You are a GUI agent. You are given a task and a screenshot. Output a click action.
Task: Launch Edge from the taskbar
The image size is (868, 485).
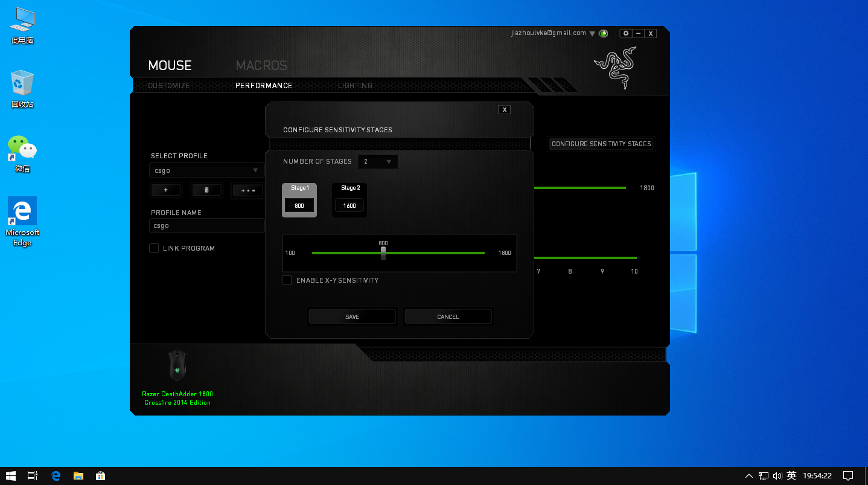tap(56, 476)
